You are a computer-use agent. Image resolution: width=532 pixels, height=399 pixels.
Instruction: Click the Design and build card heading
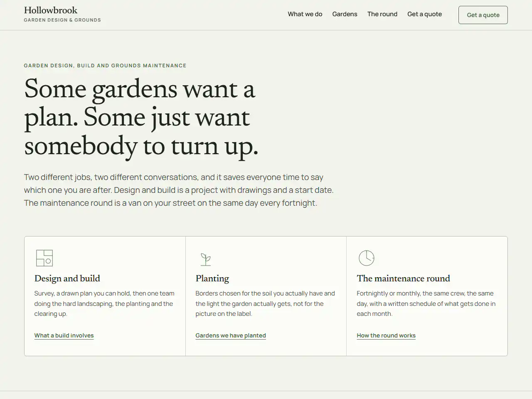tap(67, 278)
